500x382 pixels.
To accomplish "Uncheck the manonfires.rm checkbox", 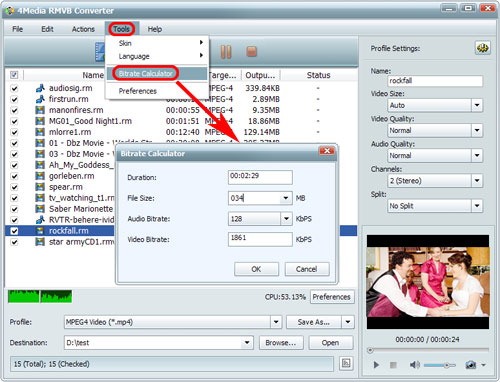I will pos(14,111).
